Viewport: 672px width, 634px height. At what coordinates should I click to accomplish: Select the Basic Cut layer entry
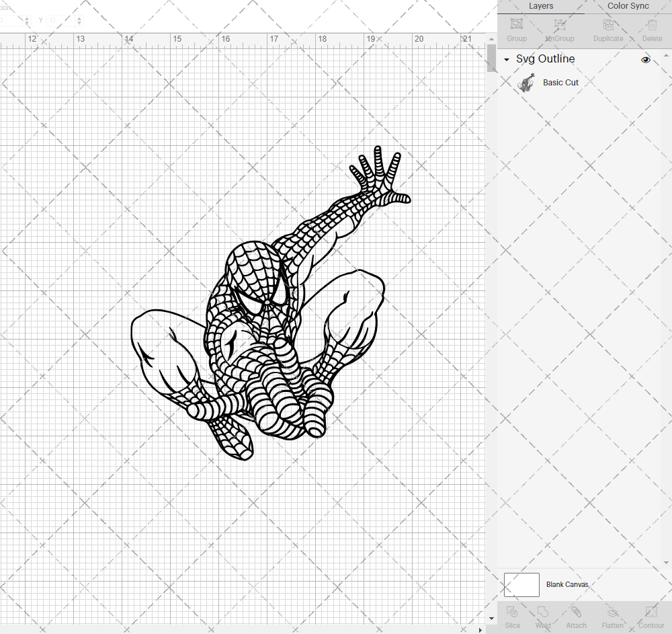click(560, 82)
